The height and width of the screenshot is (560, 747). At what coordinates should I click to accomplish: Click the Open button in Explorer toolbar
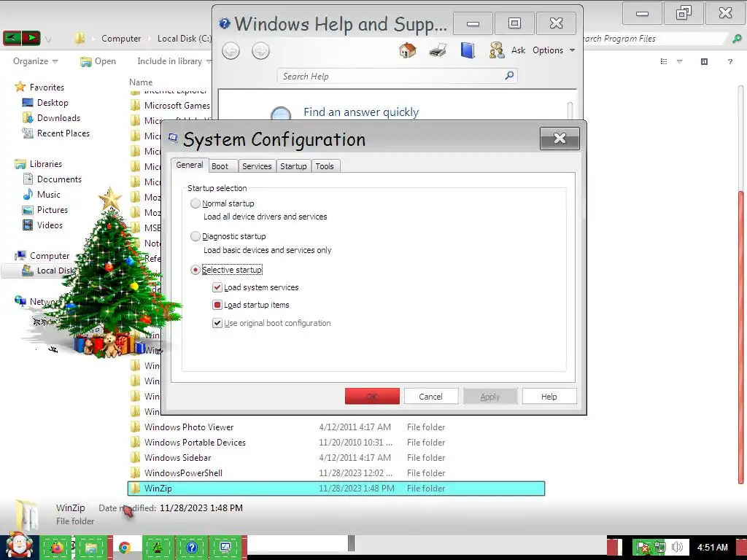pyautogui.click(x=98, y=61)
